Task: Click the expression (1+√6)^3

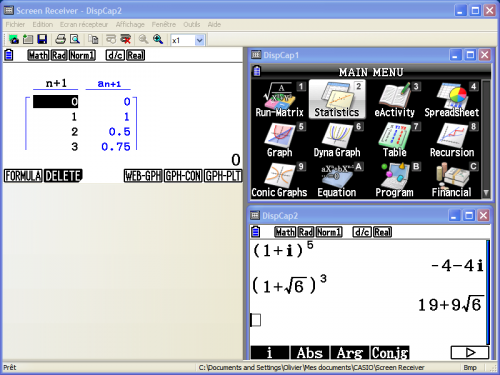Action: click(x=289, y=285)
